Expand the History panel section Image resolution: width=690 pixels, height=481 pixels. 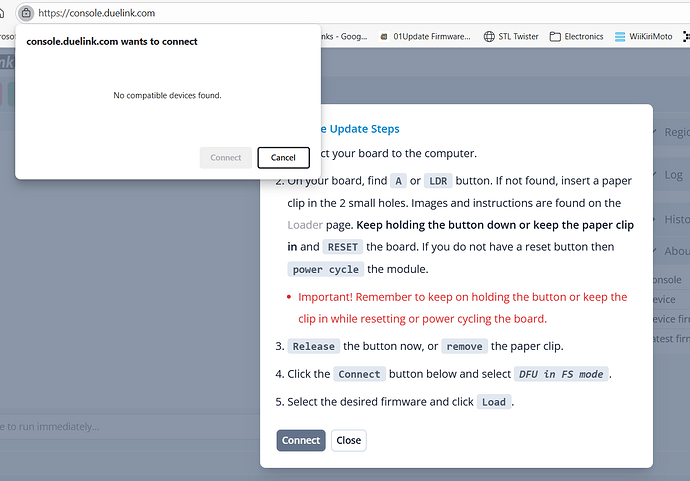(x=671, y=219)
